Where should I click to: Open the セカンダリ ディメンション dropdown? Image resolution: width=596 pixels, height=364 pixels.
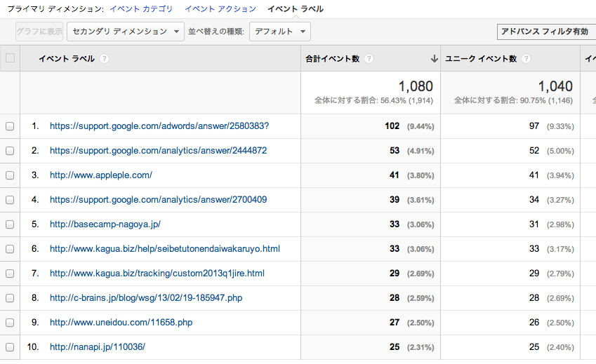click(126, 32)
